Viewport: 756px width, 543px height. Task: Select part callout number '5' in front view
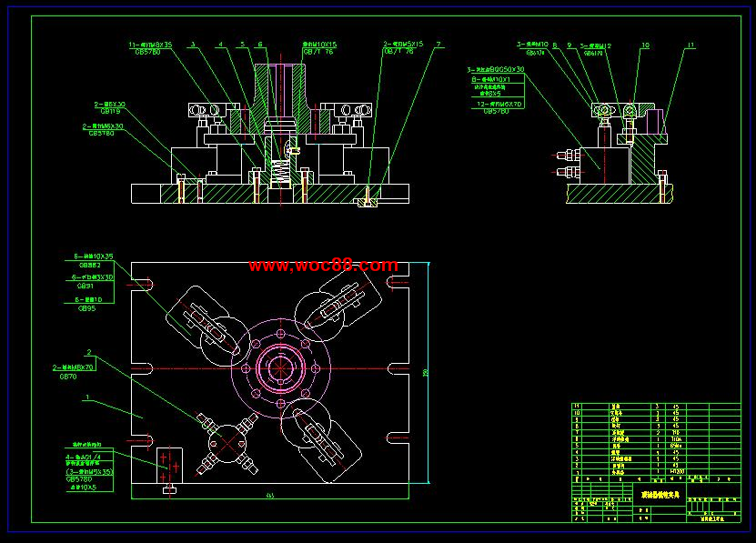point(243,45)
